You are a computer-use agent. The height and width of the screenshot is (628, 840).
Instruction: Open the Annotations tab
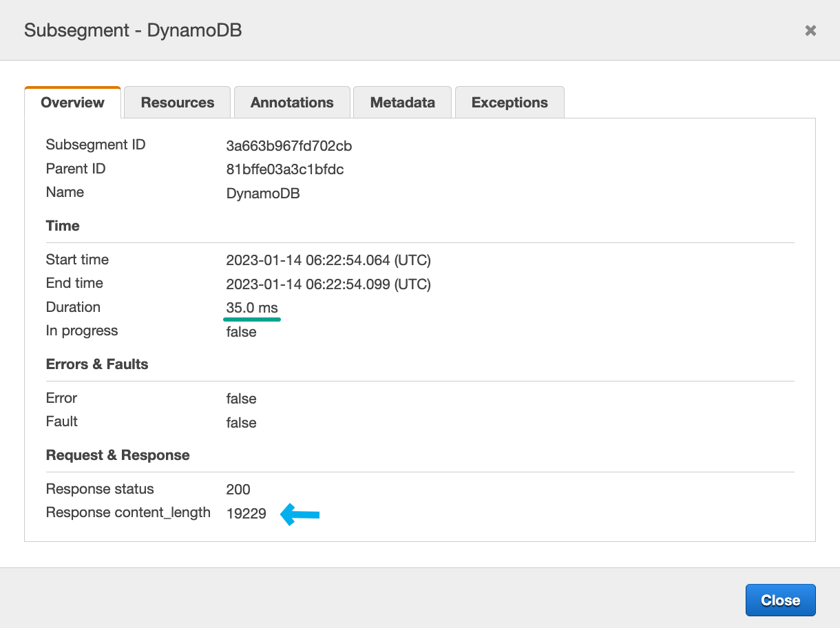point(292,102)
